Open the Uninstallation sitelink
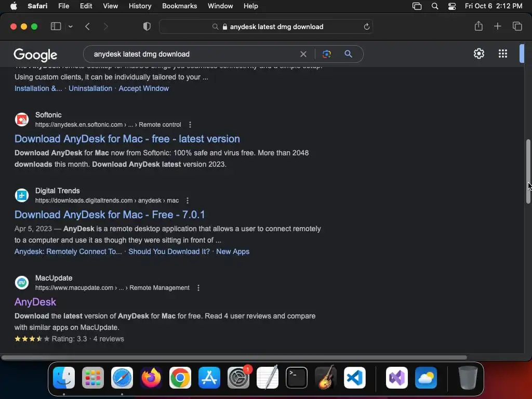The width and height of the screenshot is (532, 399). coord(90,88)
